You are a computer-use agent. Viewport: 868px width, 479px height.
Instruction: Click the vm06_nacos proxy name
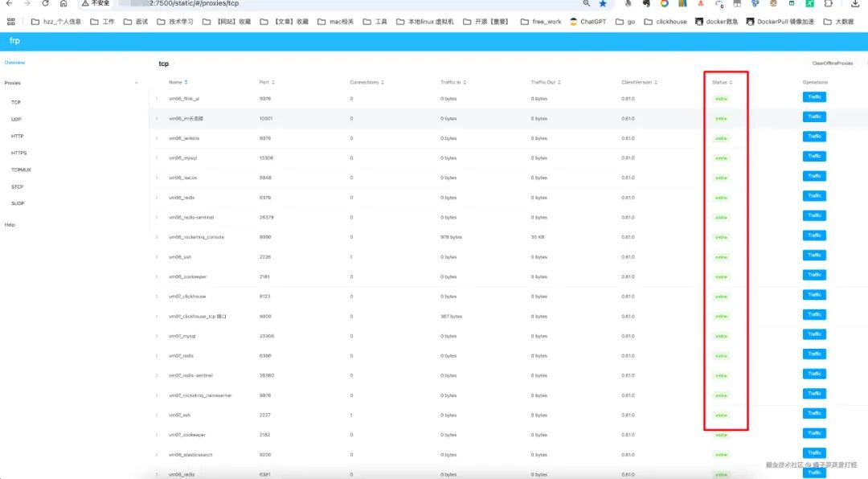(182, 178)
